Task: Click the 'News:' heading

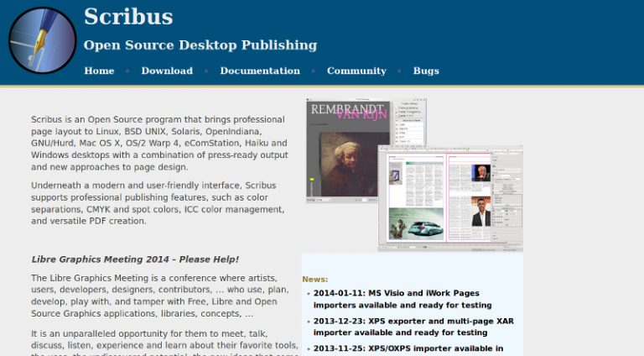Action: (x=315, y=279)
